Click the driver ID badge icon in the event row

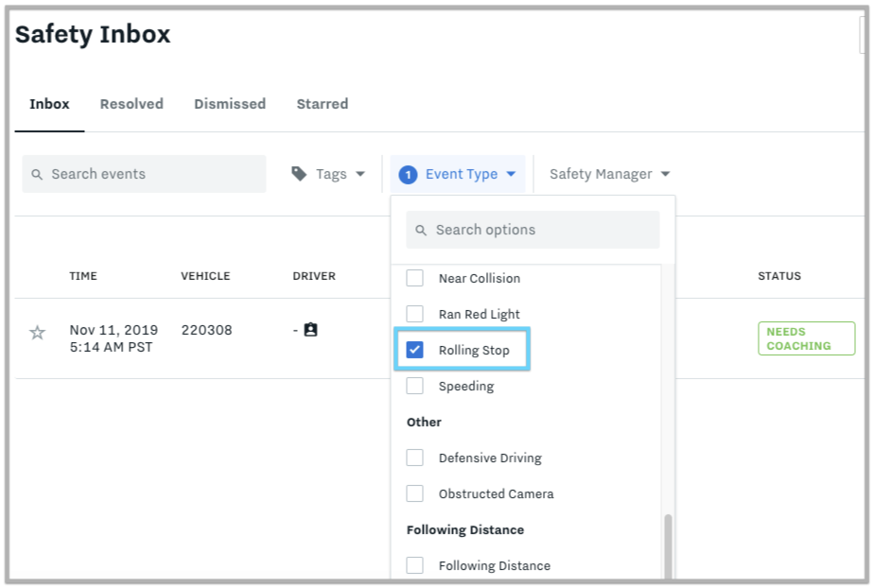[309, 329]
